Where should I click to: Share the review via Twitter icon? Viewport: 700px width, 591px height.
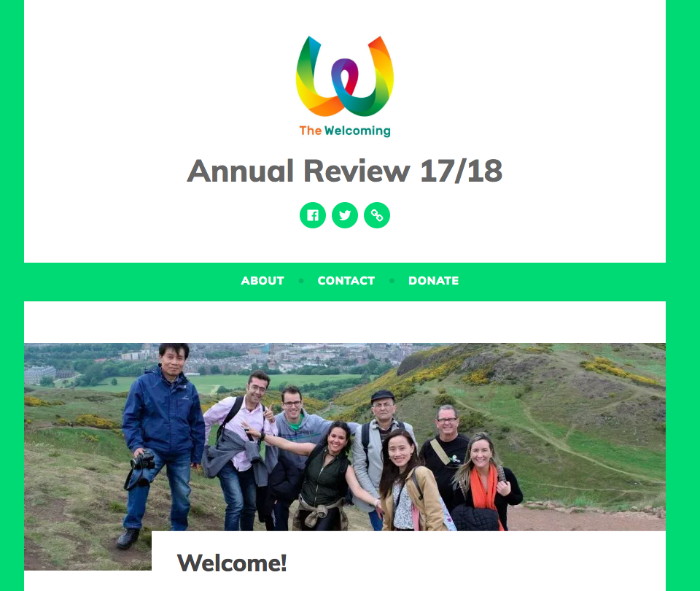pos(345,215)
